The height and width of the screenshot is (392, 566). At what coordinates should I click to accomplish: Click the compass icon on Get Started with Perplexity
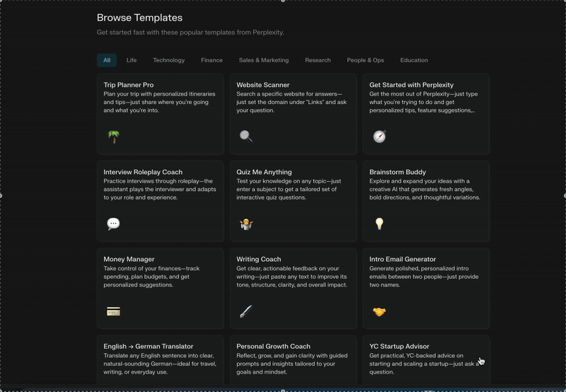379,137
